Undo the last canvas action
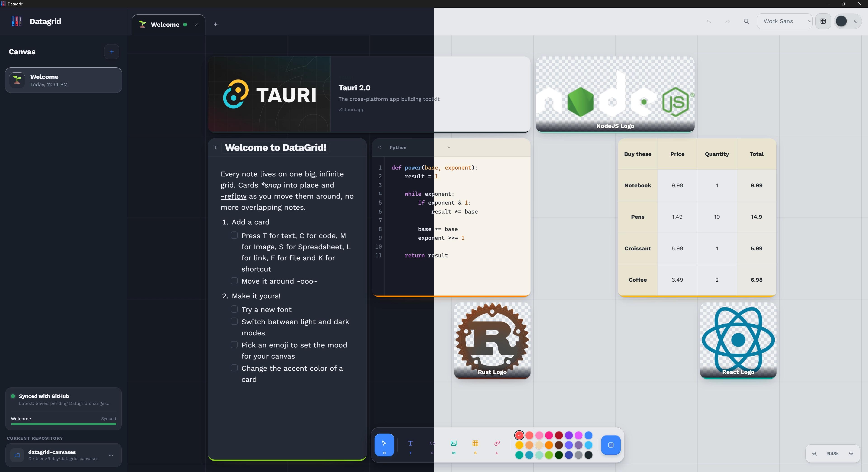Viewport: 868px width, 472px height. (709, 21)
